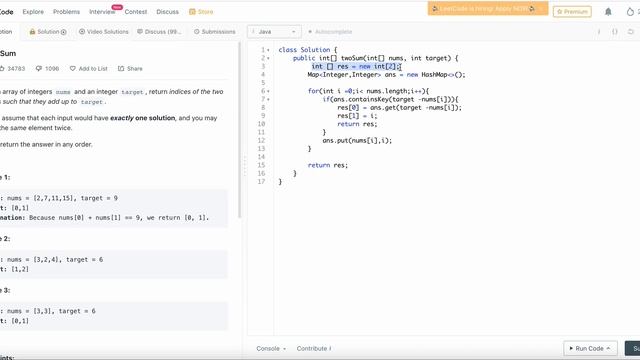640x360 pixels.
Task: Click the 'ans.put(nums[i],i);' code line
Action: [x=357, y=140]
